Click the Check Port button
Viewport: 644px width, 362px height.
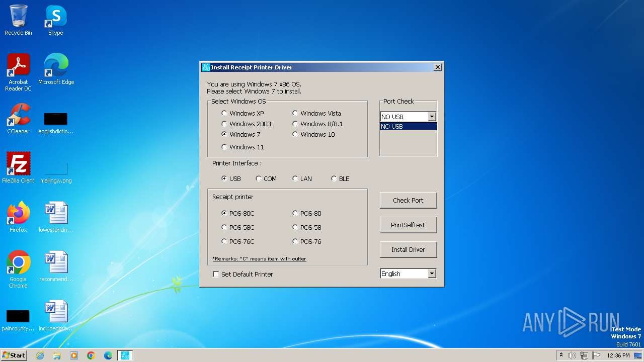pos(408,200)
